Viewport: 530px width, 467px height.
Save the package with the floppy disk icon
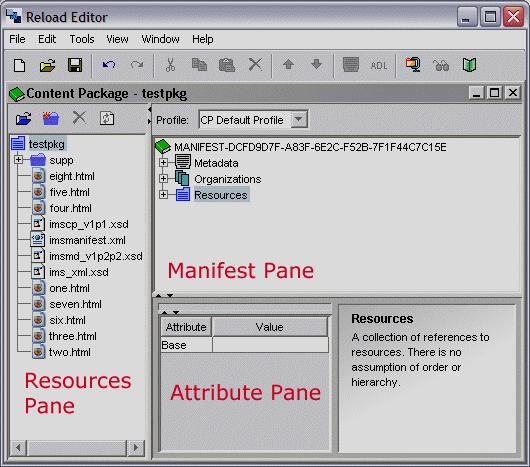75,65
